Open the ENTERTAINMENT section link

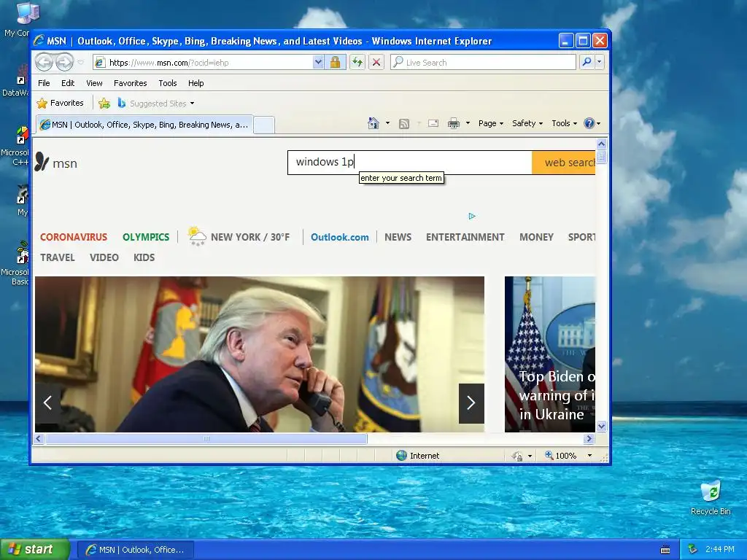(x=465, y=237)
